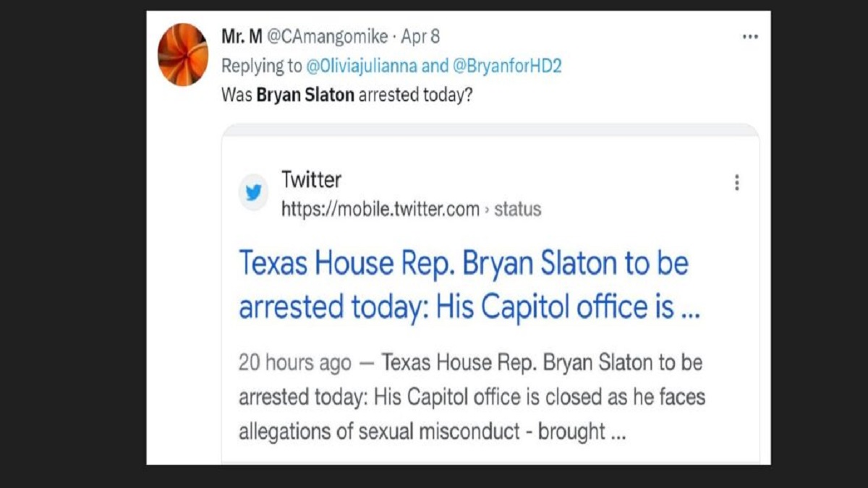Click the Replying to label
868x488 pixels.
click(x=261, y=66)
